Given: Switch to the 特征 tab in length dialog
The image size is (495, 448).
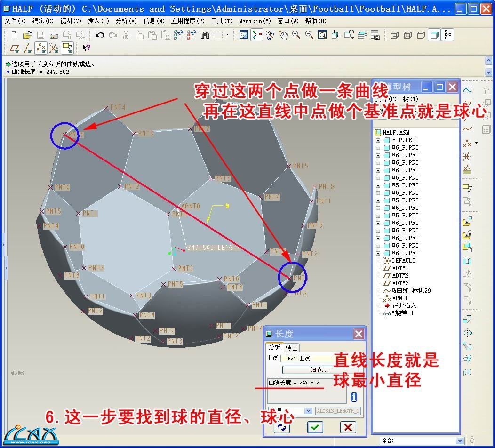Looking at the screenshot, I should coord(291,348).
